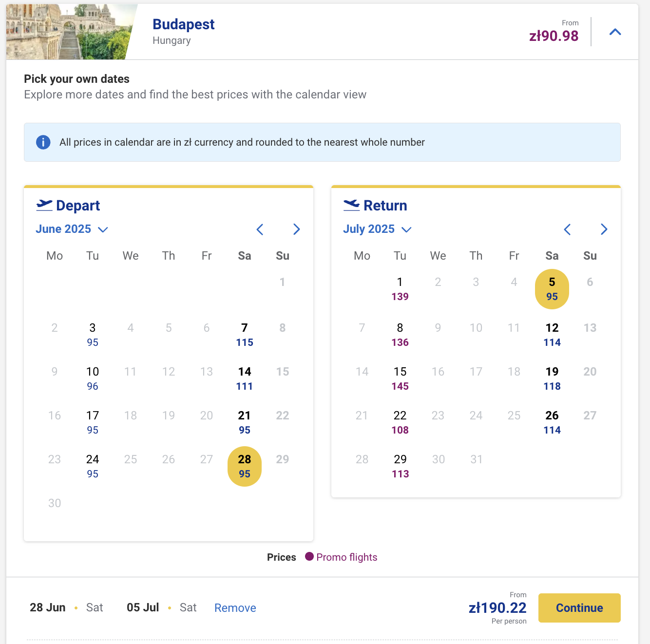Select June 14 departure priced 111
The height and width of the screenshot is (644, 650).
point(245,379)
